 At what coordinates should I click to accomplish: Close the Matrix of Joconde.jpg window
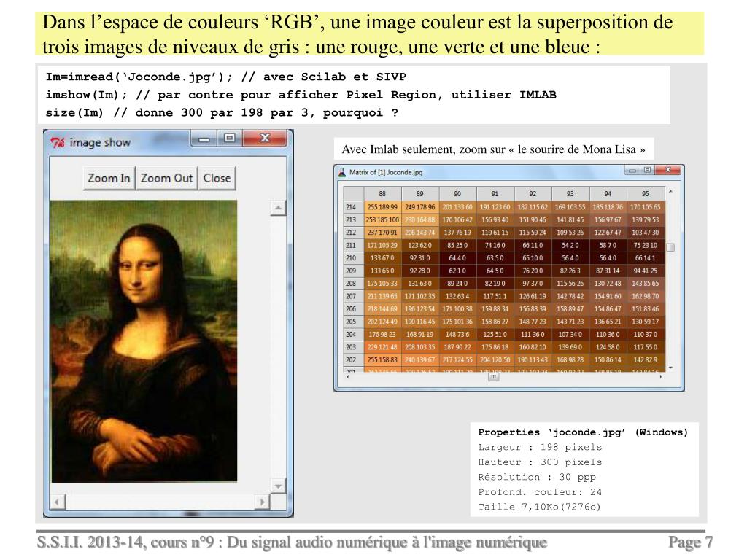point(668,170)
